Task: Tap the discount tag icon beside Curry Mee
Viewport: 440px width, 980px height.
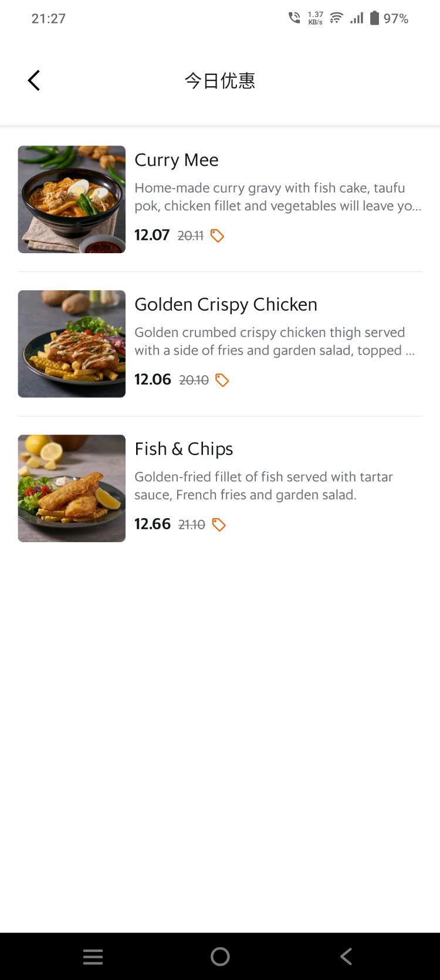Action: (217, 236)
